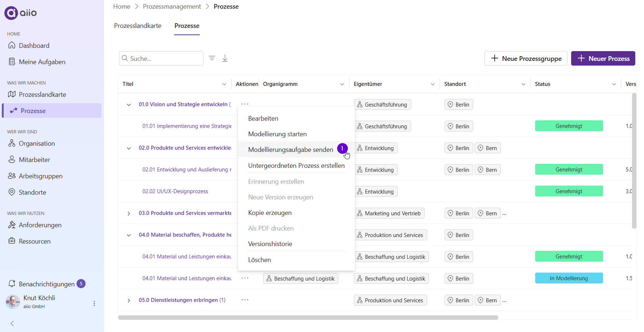Viewport: 644px width, 332px height.
Task: Expand 03.0 Produkte und Services vermarkten group
Action: click(129, 213)
